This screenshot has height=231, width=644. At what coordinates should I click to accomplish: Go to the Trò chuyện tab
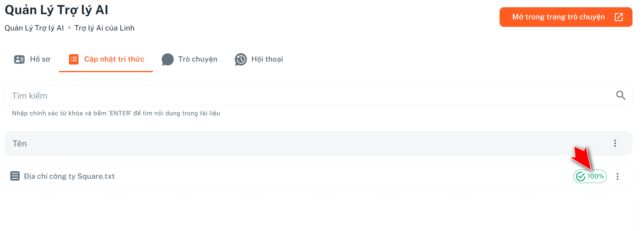coord(198,59)
